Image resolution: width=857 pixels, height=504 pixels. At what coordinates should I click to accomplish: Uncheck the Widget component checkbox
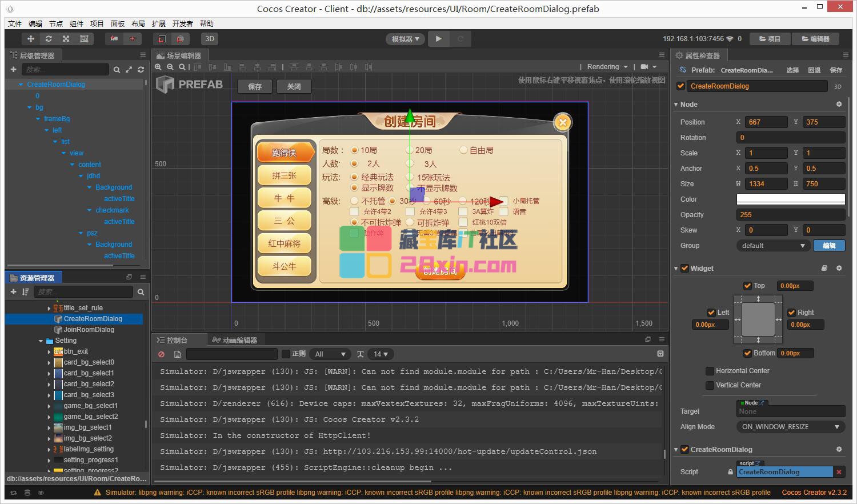click(x=684, y=269)
